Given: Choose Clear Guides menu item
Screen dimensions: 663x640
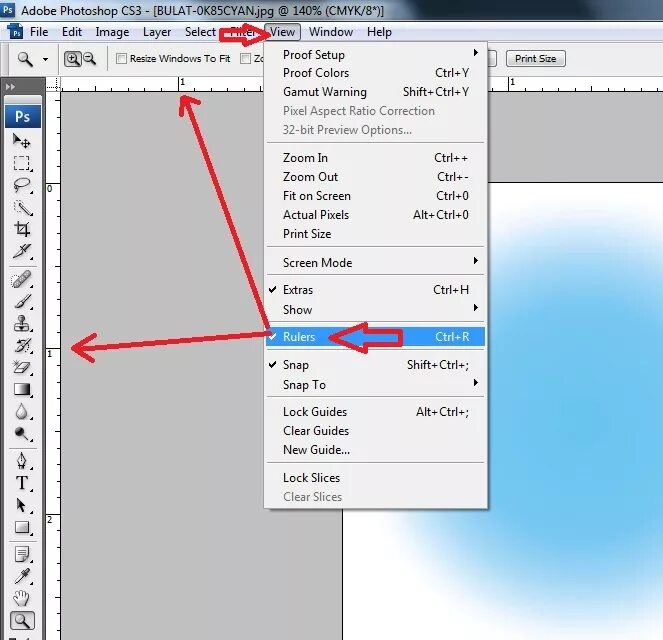Looking at the screenshot, I should click(375, 431).
